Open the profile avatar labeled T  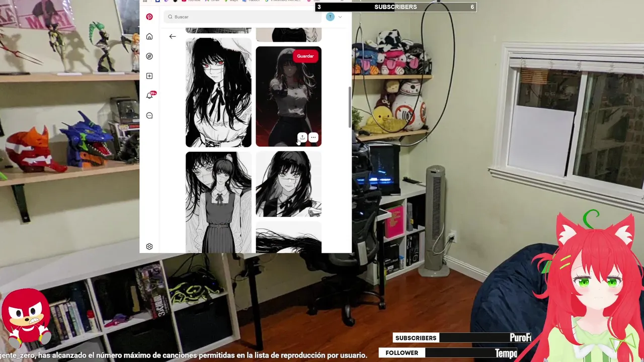click(330, 17)
